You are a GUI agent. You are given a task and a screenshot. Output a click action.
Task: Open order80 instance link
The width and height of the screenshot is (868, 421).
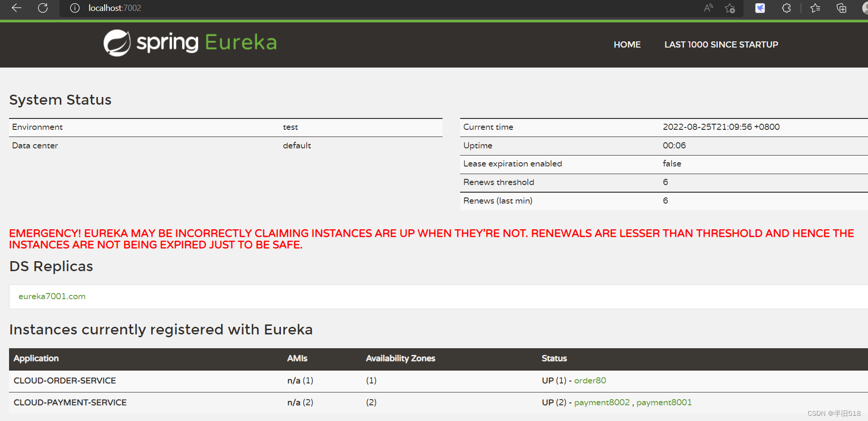(x=590, y=381)
